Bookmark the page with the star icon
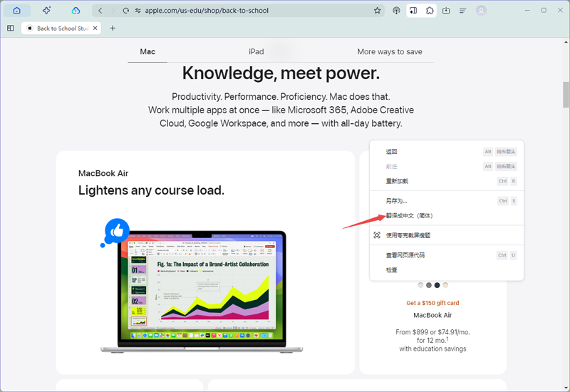Image resolution: width=570 pixels, height=392 pixels. click(x=378, y=11)
